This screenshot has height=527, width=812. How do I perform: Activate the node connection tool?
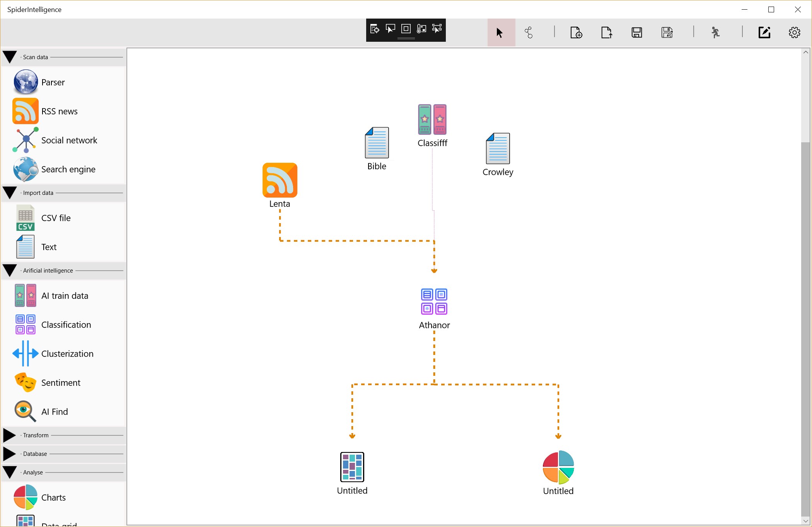click(529, 33)
